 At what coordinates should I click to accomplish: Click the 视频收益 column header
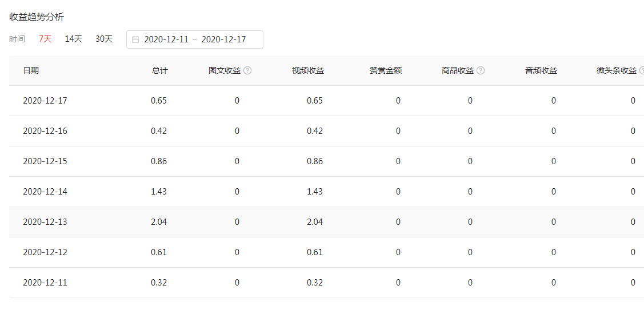click(x=307, y=71)
